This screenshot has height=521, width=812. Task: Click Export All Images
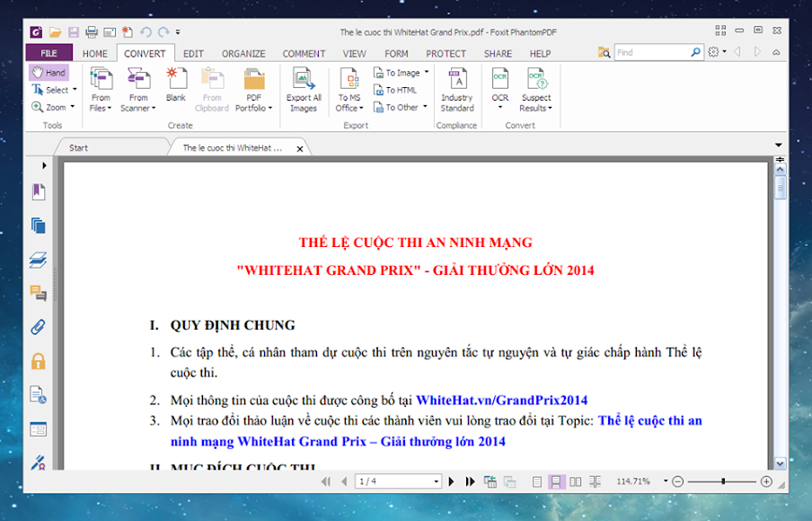tap(304, 89)
